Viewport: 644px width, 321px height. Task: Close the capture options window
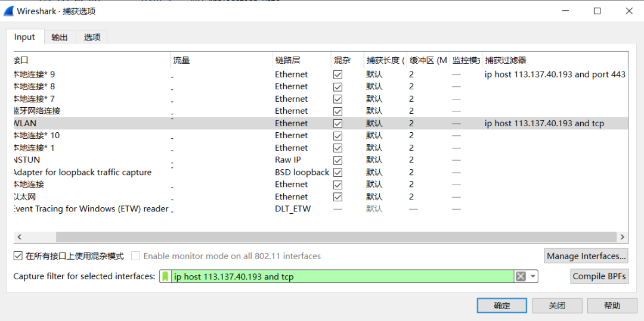click(x=629, y=11)
